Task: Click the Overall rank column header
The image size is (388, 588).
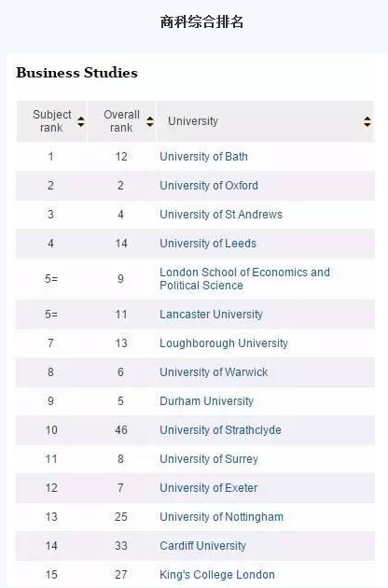Action: coord(121,121)
